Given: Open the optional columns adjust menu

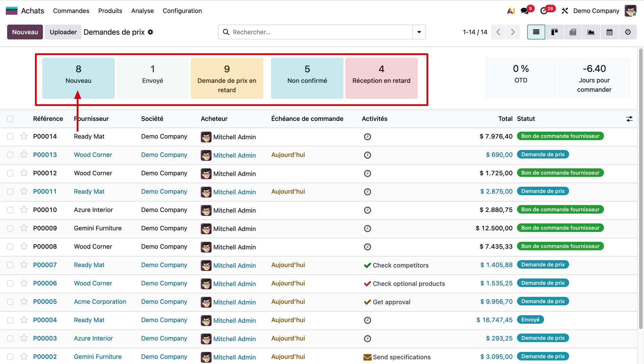Looking at the screenshot, I should [630, 119].
